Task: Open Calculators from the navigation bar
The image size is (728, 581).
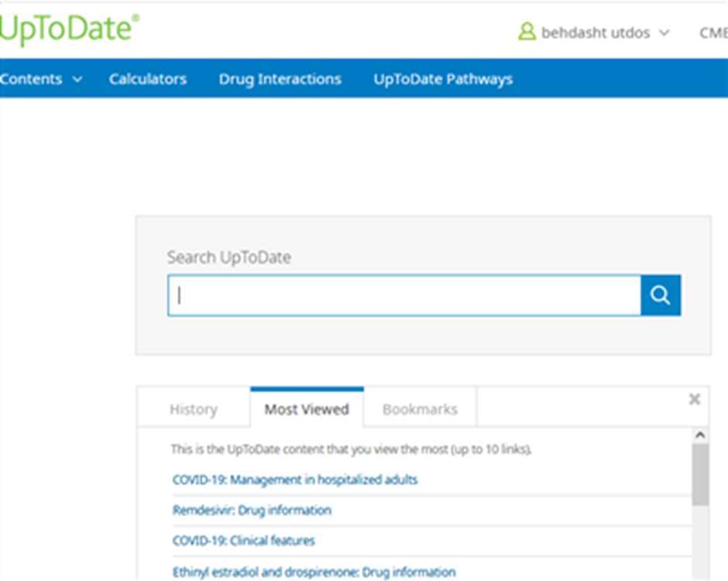Action: click(147, 79)
